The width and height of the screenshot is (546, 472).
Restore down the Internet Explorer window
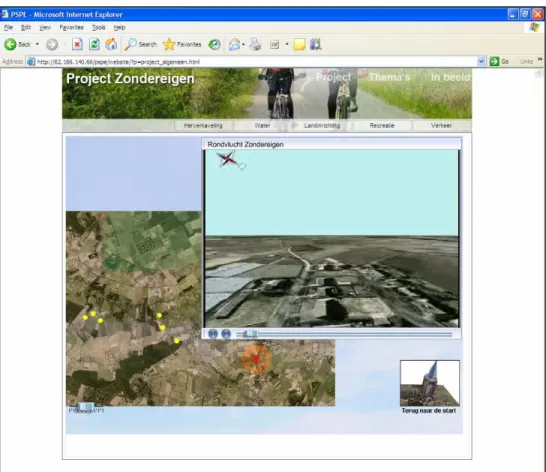pos(525,14)
